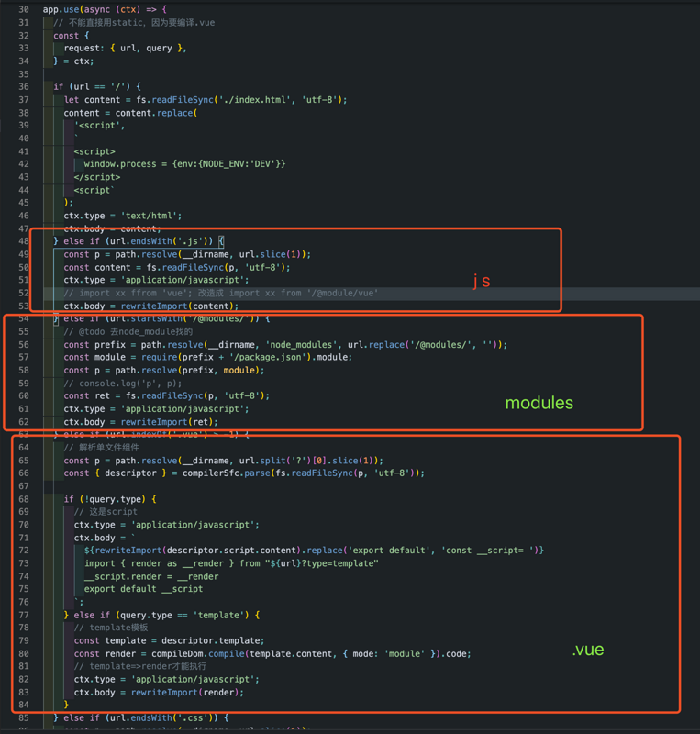Click the highlighted import comment on line 52
The width and height of the screenshot is (700, 734).
(221, 293)
